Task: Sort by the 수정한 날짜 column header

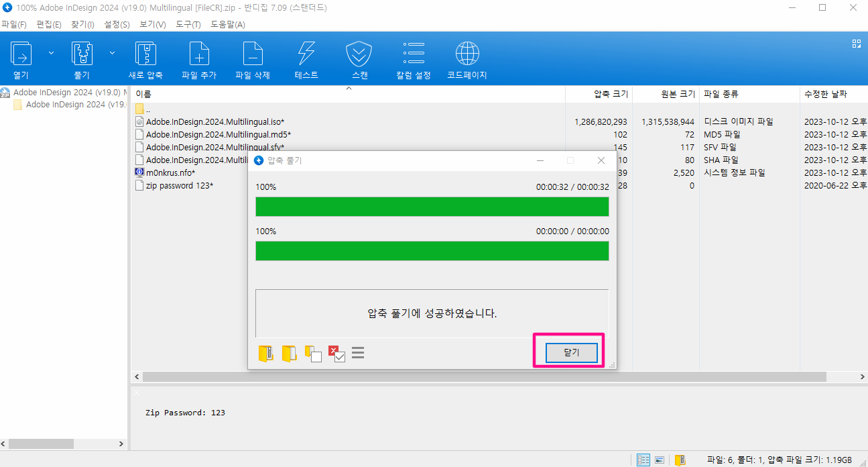Action: [834, 94]
